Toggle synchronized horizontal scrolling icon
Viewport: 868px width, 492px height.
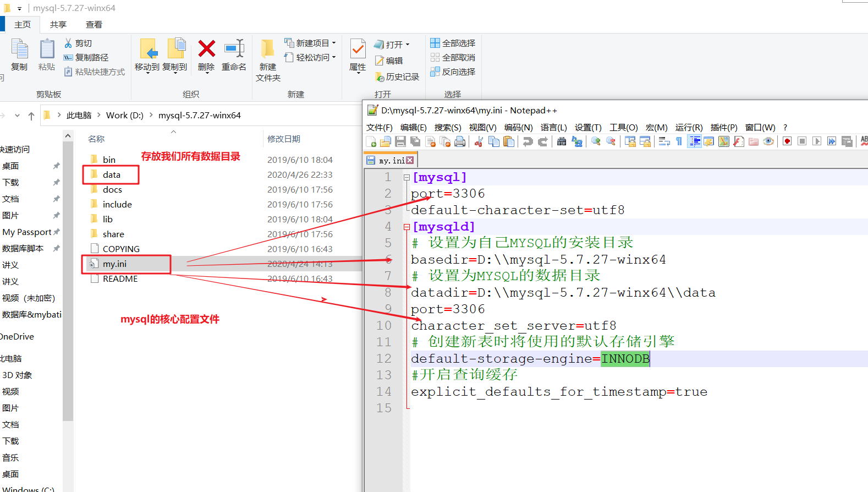click(x=645, y=142)
